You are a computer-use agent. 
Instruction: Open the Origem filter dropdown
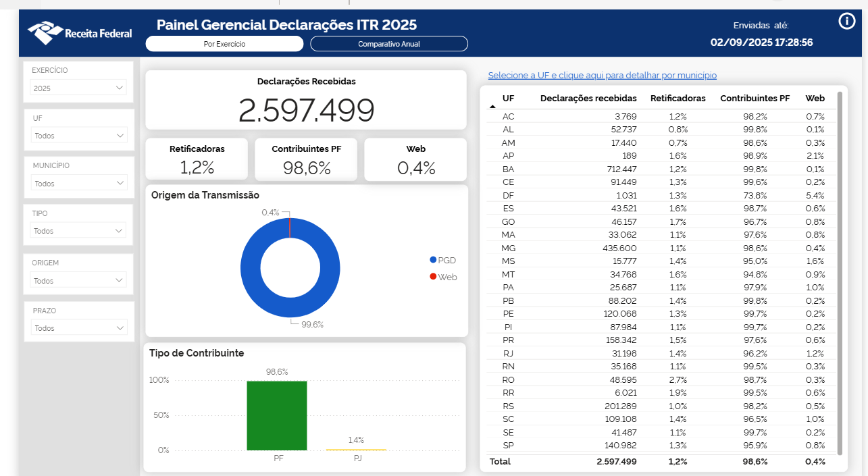[78, 280]
